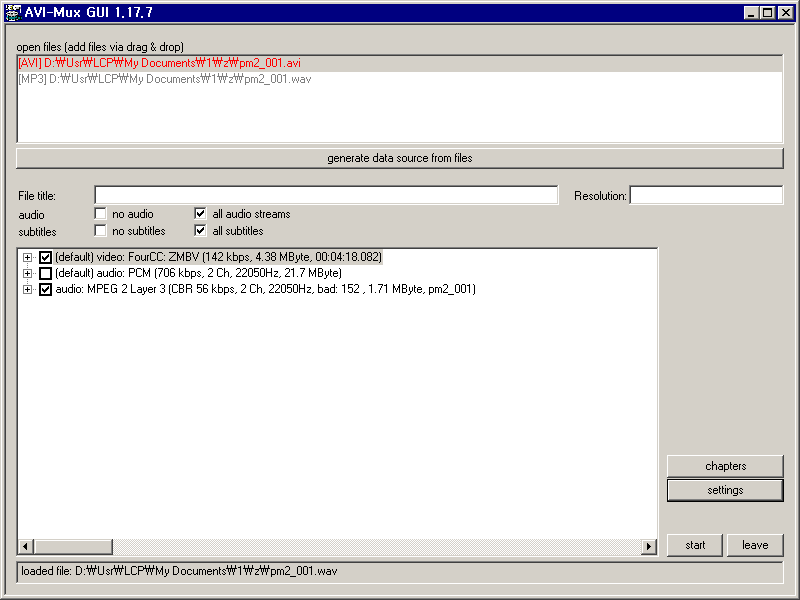This screenshot has height=600, width=800.
Task: Click the leave button to exit
Action: pos(755,545)
